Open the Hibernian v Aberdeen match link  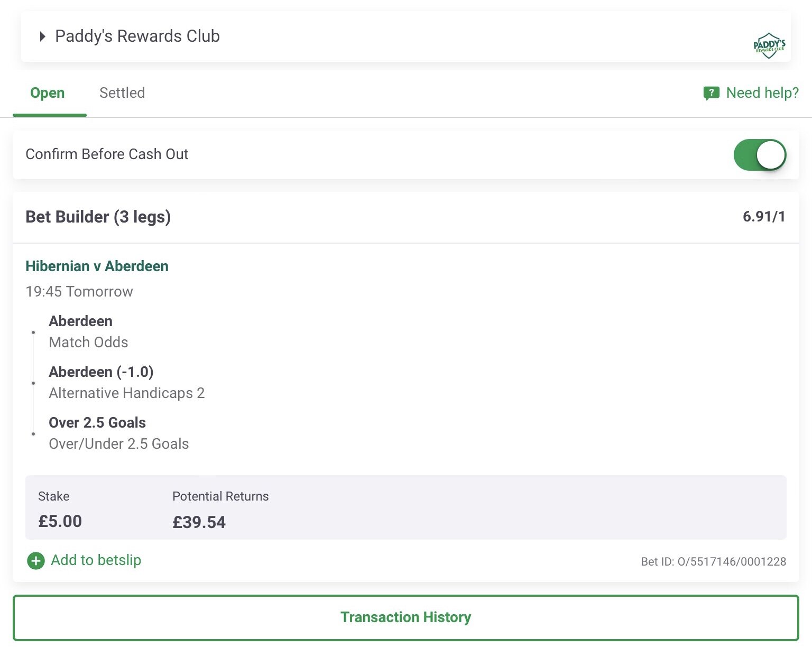tap(97, 266)
